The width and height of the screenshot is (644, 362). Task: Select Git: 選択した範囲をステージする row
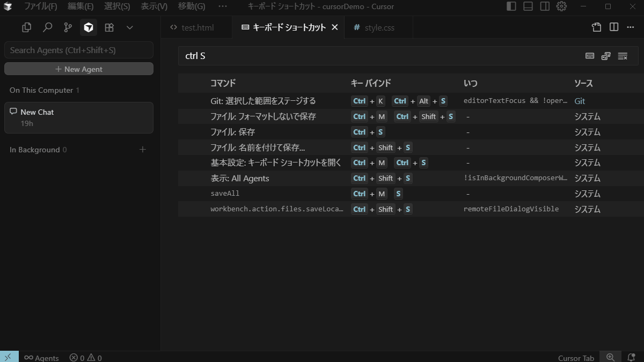pos(411,101)
